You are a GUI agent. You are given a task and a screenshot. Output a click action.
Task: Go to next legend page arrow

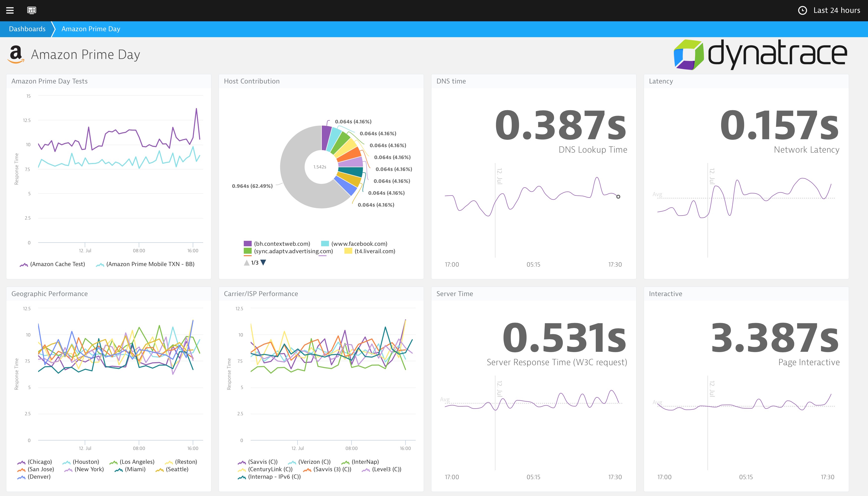pyautogui.click(x=263, y=263)
